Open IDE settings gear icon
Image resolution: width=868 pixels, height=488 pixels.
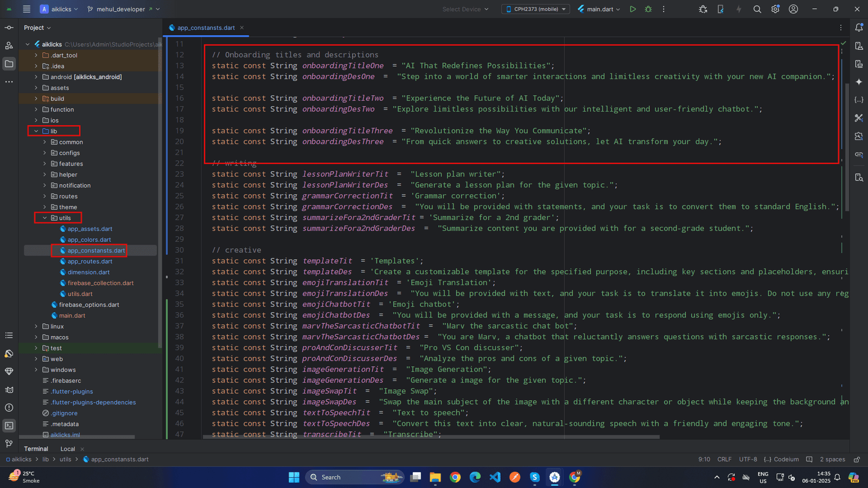[775, 9]
